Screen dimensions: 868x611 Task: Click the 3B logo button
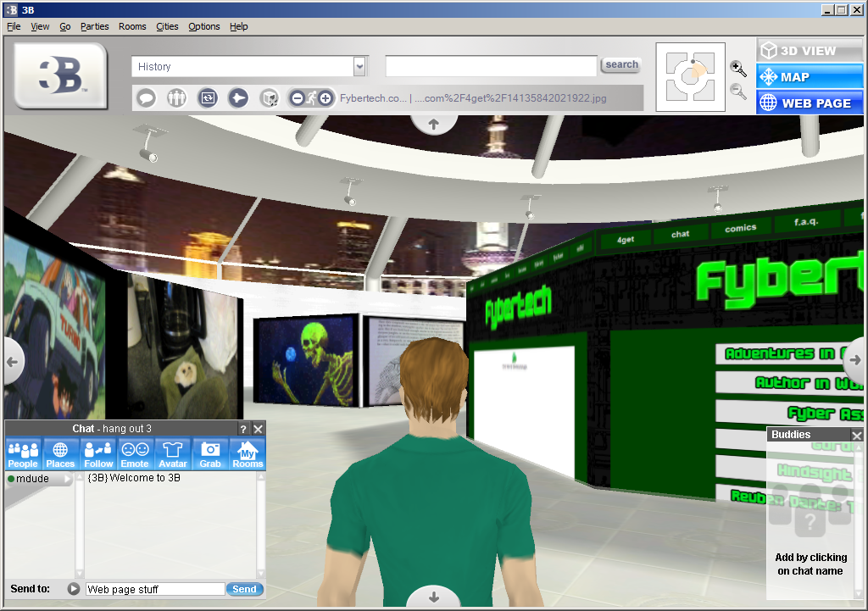click(x=60, y=75)
